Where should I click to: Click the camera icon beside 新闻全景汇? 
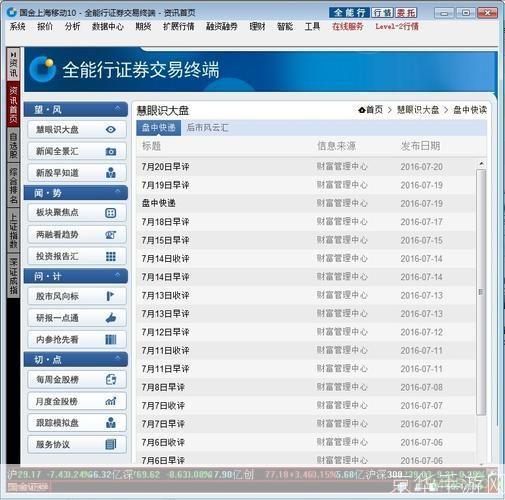[111, 151]
